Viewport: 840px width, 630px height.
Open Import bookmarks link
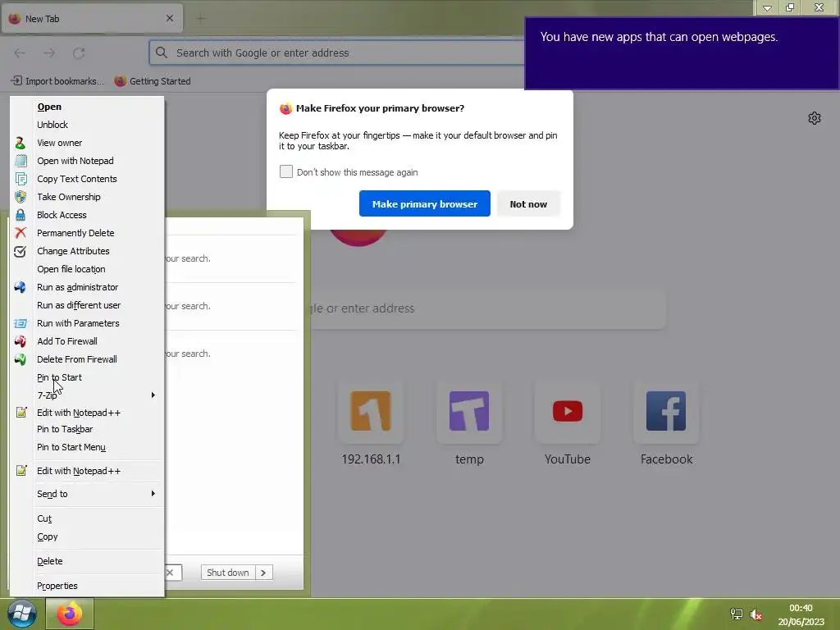point(57,81)
